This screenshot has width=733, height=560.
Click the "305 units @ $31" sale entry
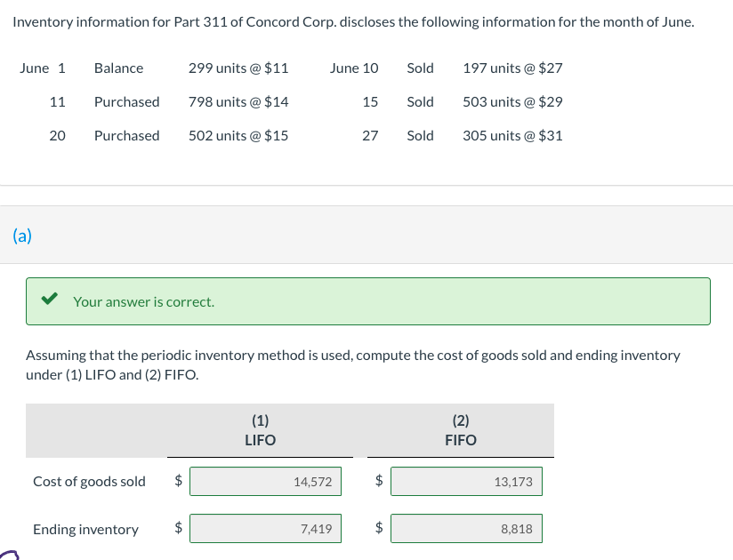click(x=512, y=136)
